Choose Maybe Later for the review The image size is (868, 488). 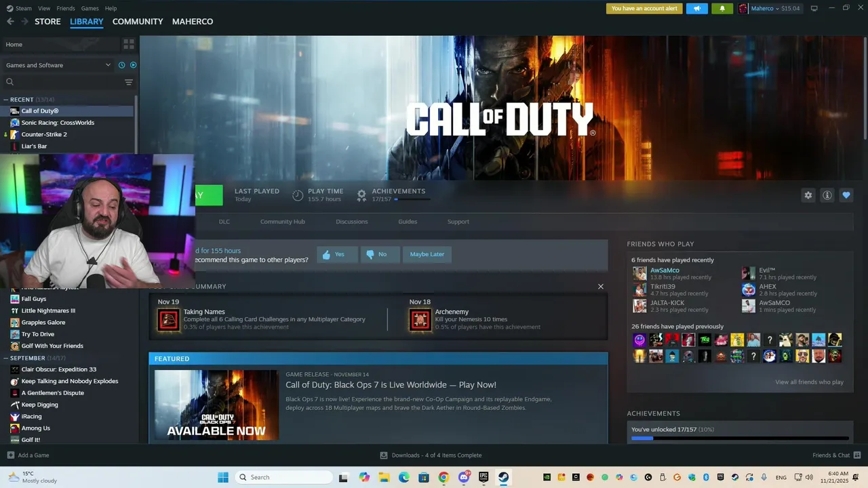pos(427,254)
